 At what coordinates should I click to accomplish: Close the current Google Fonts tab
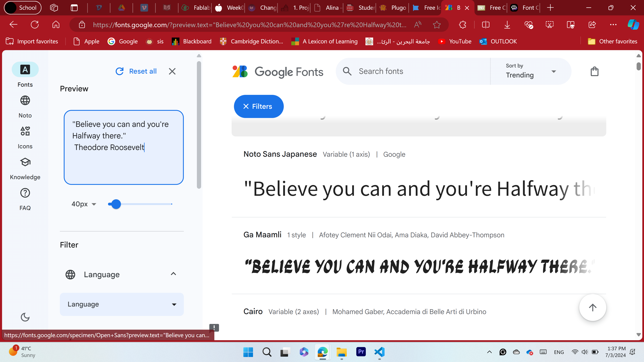pyautogui.click(x=467, y=8)
